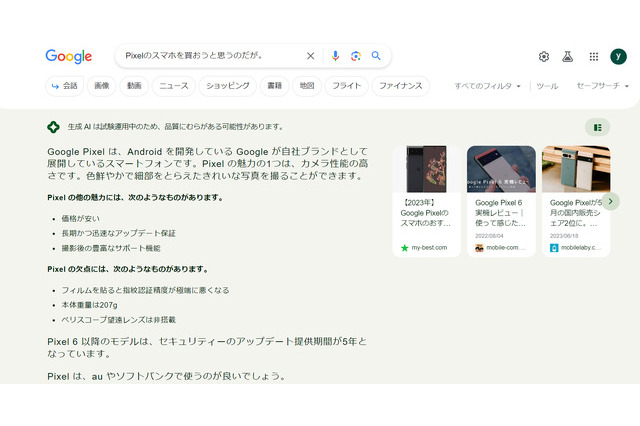This screenshot has width=640, height=426.
Task: Click the フィルムを貼ると指紋認証 bullet
Action: (145, 290)
